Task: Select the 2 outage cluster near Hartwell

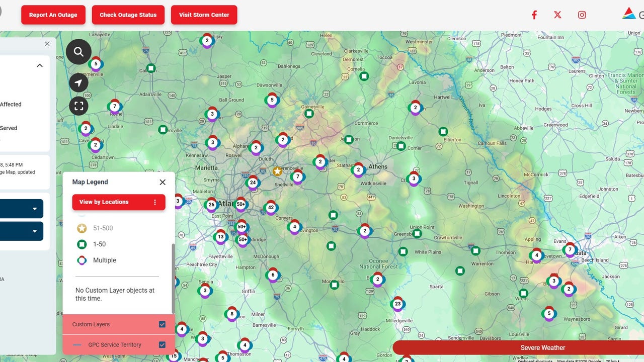Action: (x=415, y=108)
